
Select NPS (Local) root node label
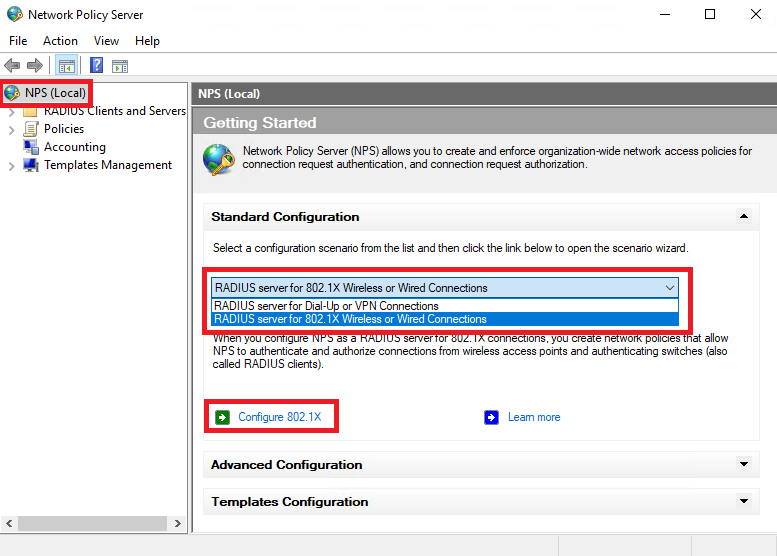click(56, 93)
